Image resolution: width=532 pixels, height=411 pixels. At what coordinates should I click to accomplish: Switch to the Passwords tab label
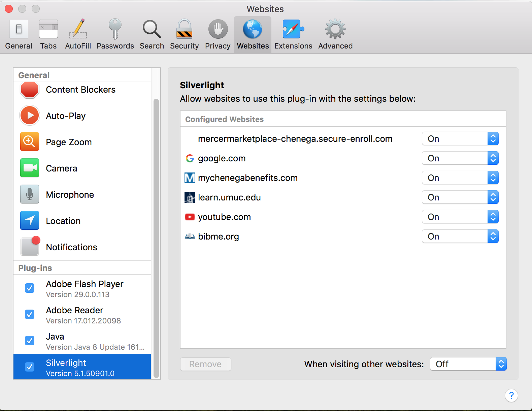pyautogui.click(x=115, y=46)
